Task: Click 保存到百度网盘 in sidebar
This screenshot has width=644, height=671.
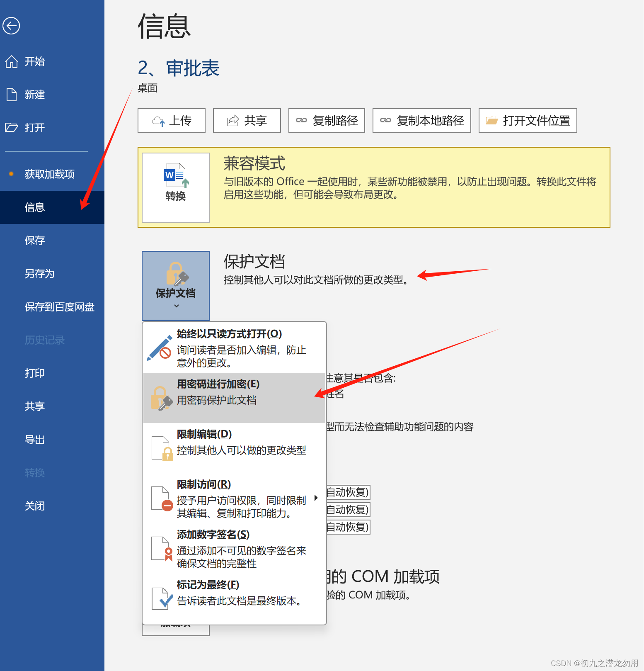Action: tap(52, 307)
